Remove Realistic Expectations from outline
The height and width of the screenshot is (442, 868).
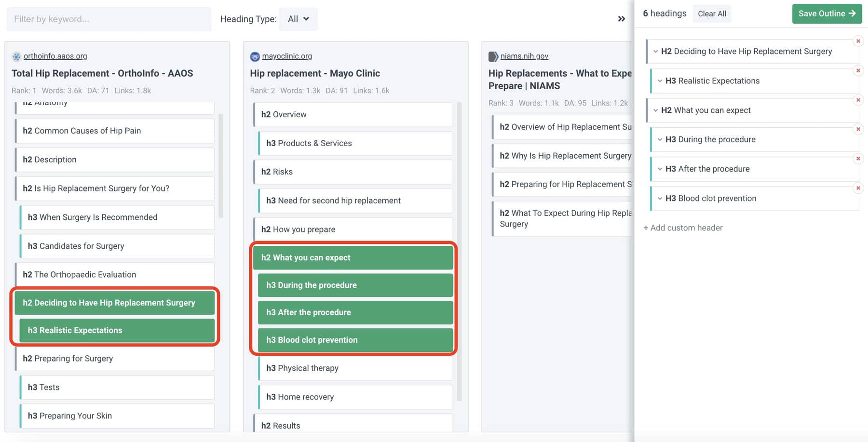coord(858,71)
